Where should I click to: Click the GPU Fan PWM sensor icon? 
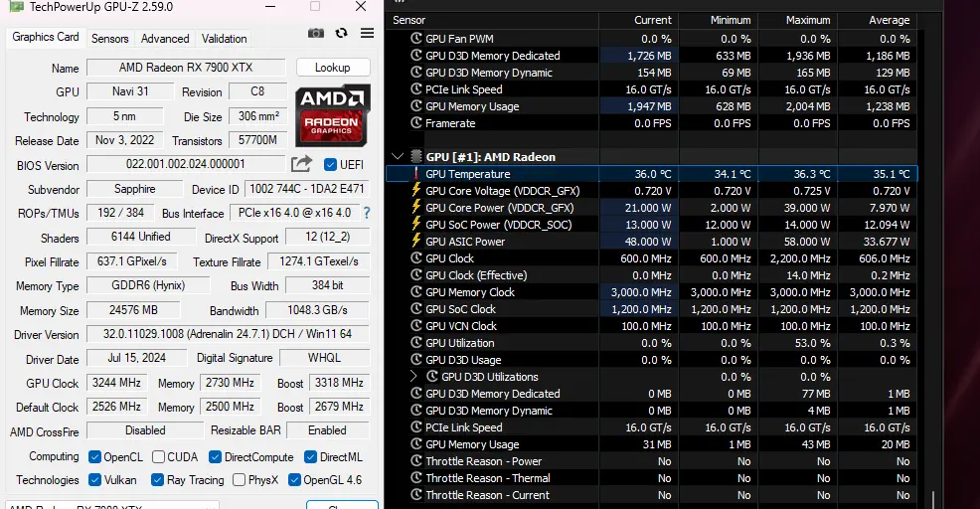coord(416,38)
